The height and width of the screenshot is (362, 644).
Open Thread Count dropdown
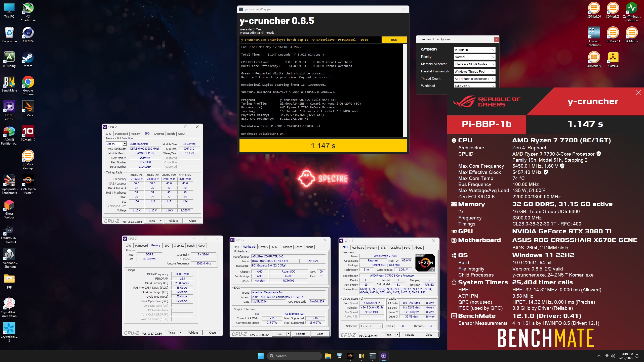[x=474, y=79]
